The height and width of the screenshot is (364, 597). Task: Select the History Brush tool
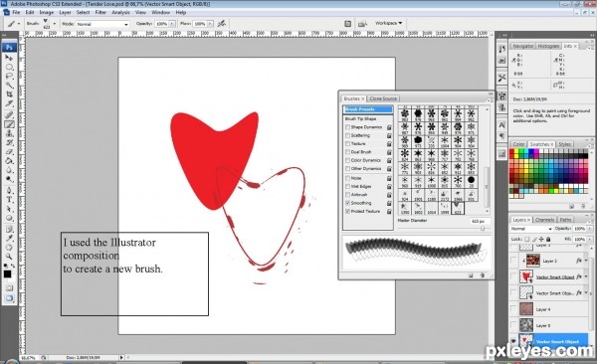point(9,143)
